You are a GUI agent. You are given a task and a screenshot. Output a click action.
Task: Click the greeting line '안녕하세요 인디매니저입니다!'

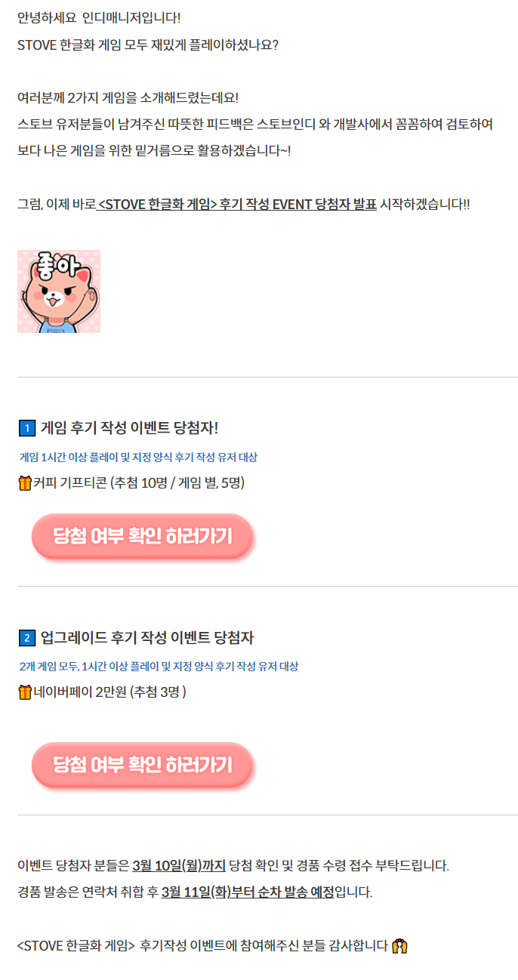pos(99,17)
